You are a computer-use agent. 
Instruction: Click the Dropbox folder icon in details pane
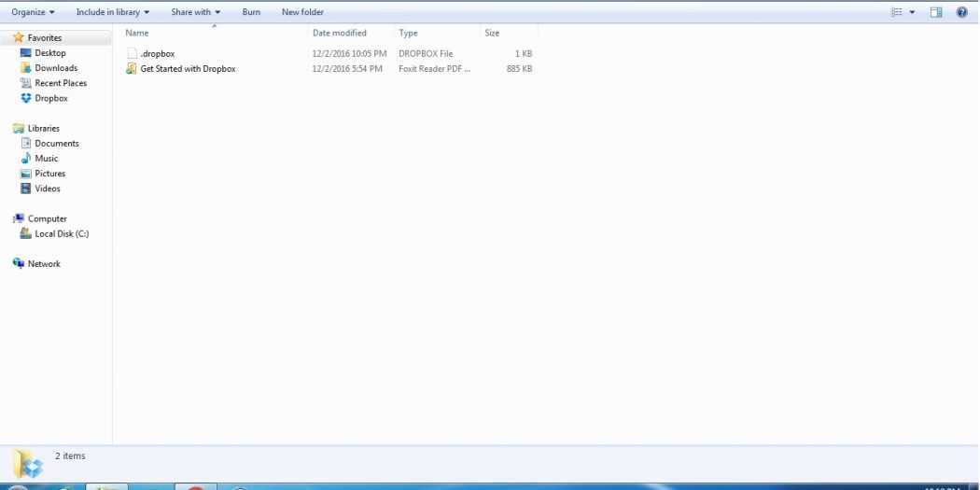(x=28, y=465)
